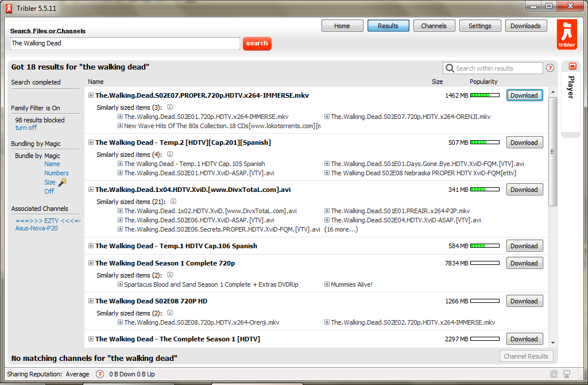Open the Player panel icon
Image resolution: width=588 pixels, height=385 pixels.
click(571, 67)
